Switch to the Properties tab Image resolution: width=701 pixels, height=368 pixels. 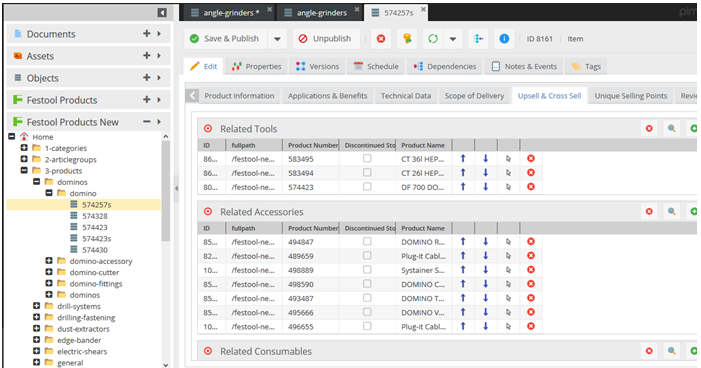257,66
